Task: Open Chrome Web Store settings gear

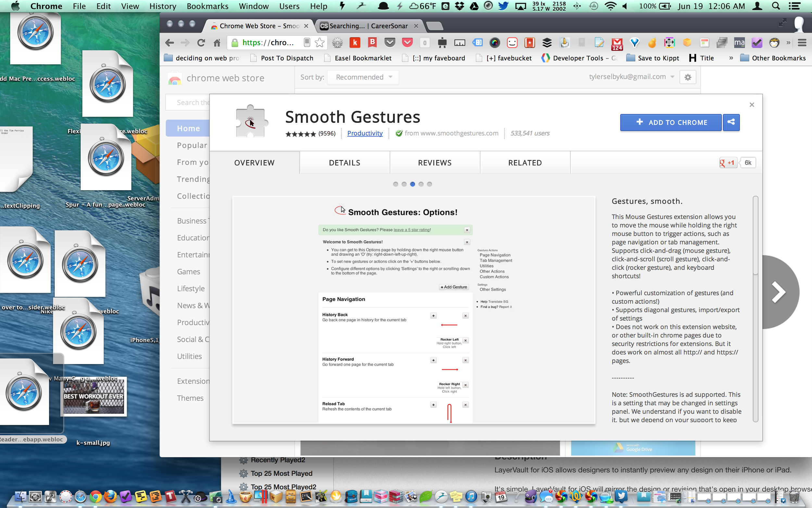Action: [x=688, y=77]
